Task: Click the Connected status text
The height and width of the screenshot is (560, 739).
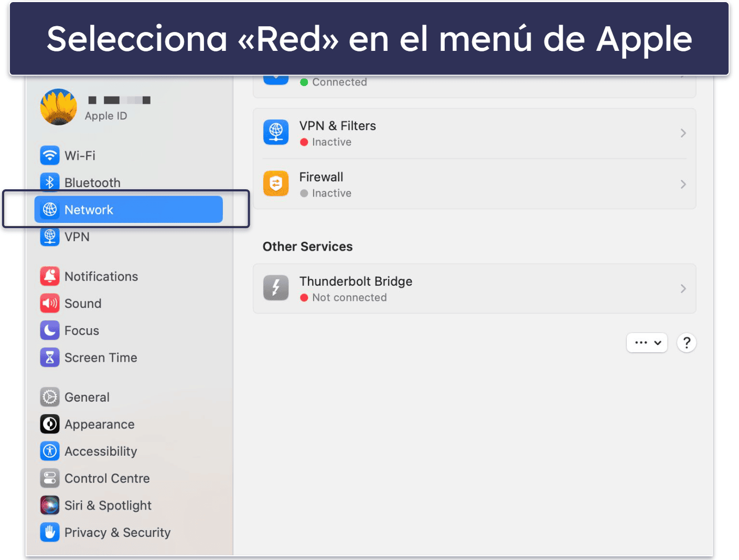Action: pyautogui.click(x=339, y=82)
